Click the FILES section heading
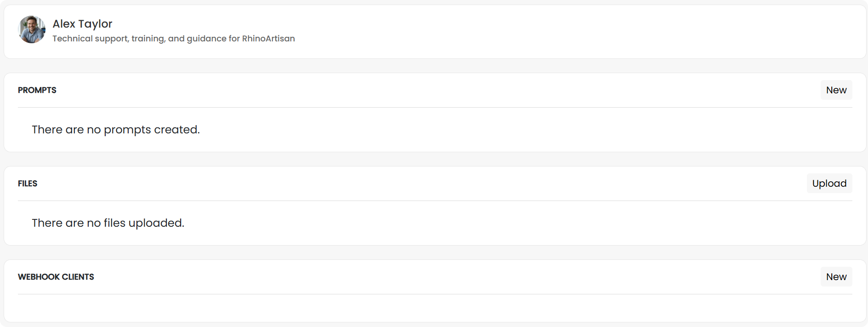This screenshot has width=868, height=327. point(28,184)
